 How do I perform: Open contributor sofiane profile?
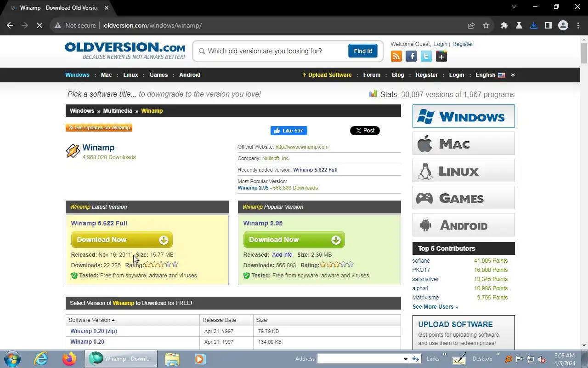[421, 261]
